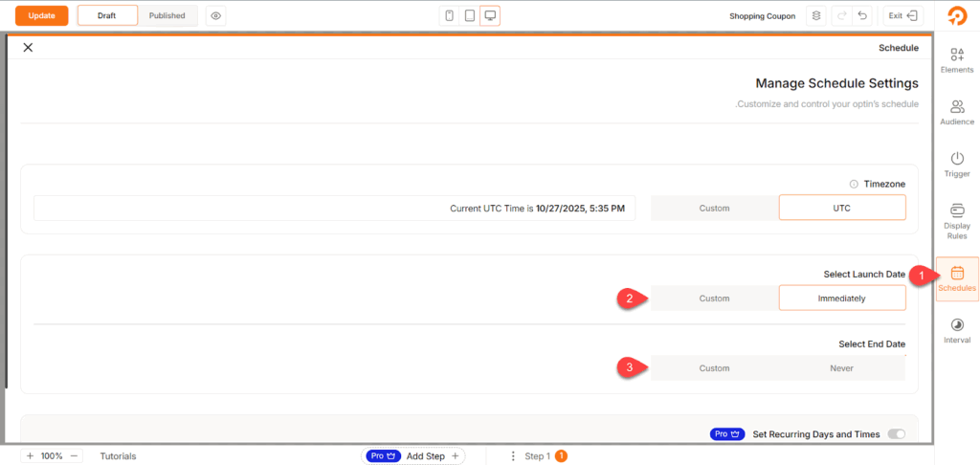Click the redo arrow icon
Image resolution: width=980 pixels, height=465 pixels.
coord(841,15)
